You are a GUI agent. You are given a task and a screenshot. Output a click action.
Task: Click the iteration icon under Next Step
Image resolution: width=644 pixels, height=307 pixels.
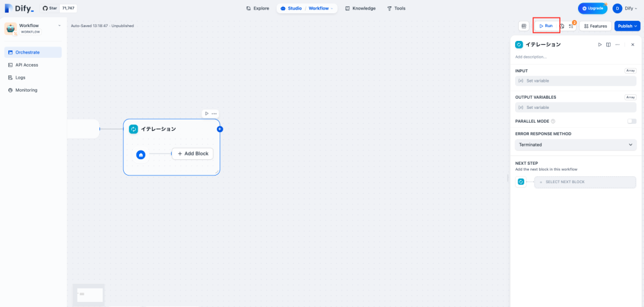[521, 182]
